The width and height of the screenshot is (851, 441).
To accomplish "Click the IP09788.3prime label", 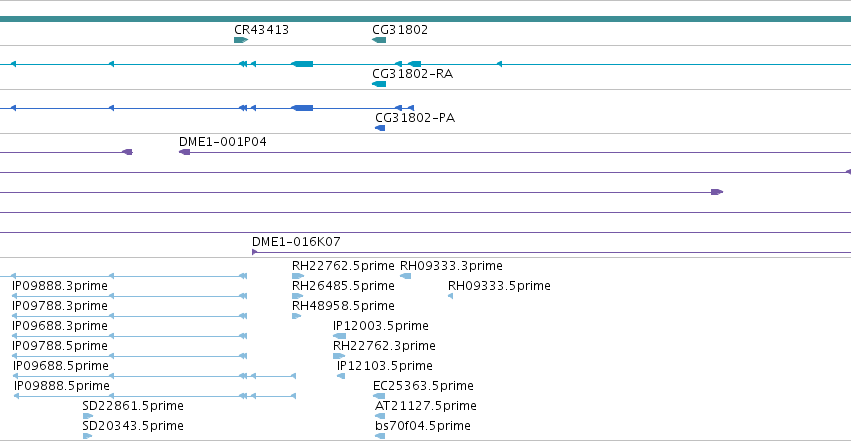I will [x=60, y=306].
